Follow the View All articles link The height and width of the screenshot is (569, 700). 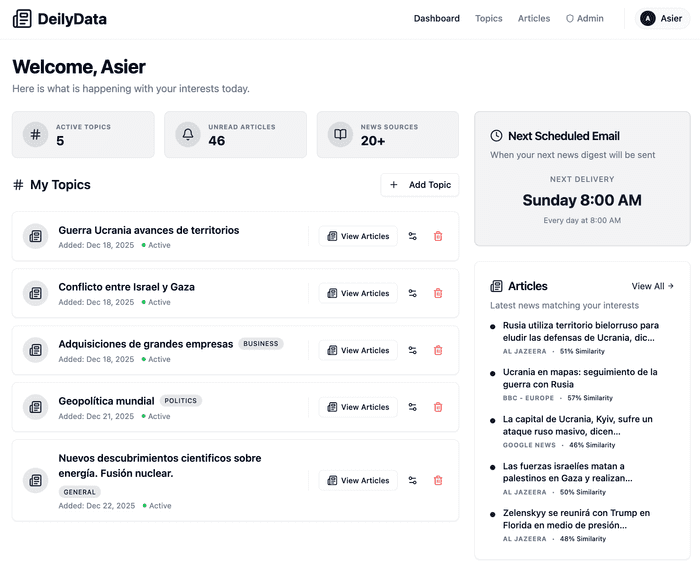tap(653, 286)
